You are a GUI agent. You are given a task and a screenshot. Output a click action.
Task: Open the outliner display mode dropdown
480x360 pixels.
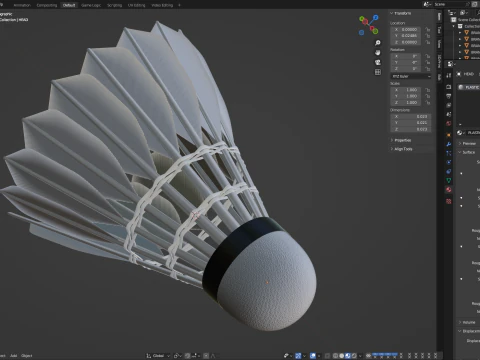tap(452, 13)
